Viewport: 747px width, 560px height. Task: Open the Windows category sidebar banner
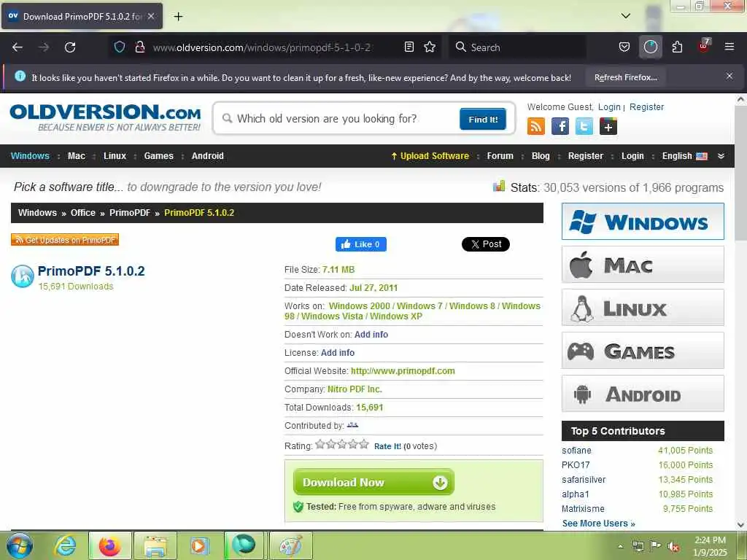(x=643, y=222)
